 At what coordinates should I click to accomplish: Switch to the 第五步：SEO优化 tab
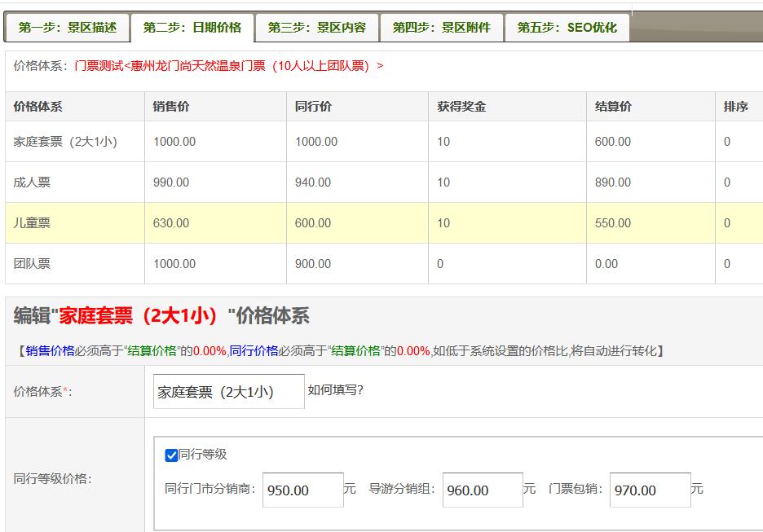point(568,26)
